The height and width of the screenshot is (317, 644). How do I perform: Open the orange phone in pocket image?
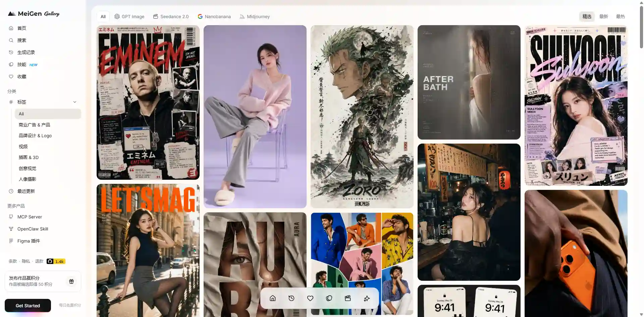point(576,253)
